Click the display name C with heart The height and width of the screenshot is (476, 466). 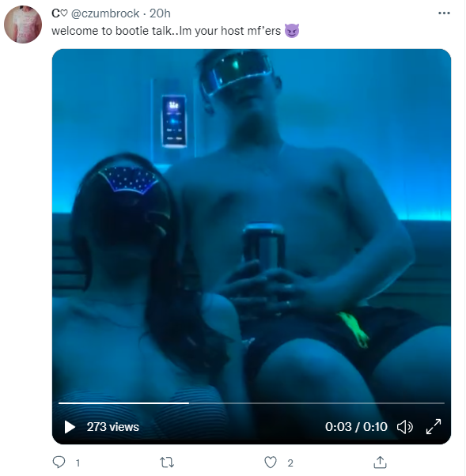point(59,13)
